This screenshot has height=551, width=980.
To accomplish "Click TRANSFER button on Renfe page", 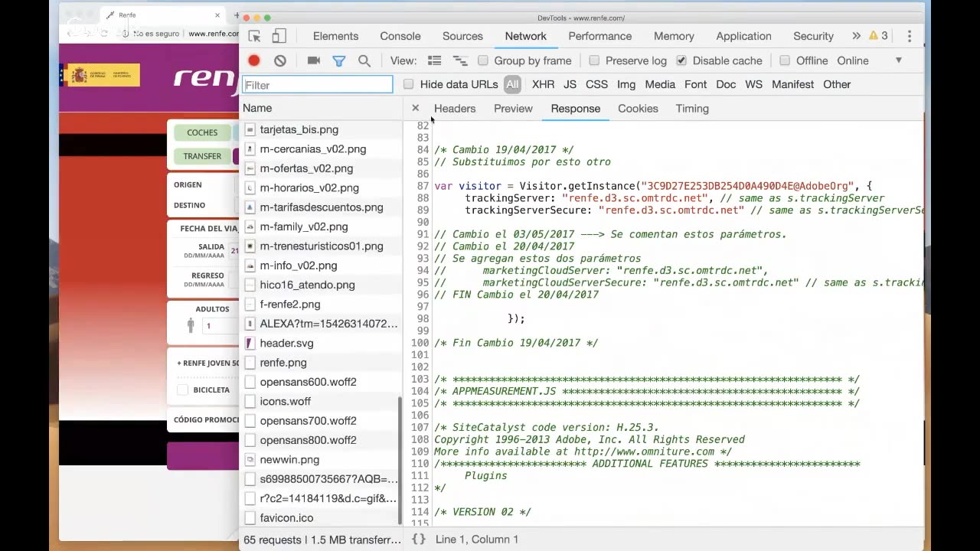I will pos(202,156).
